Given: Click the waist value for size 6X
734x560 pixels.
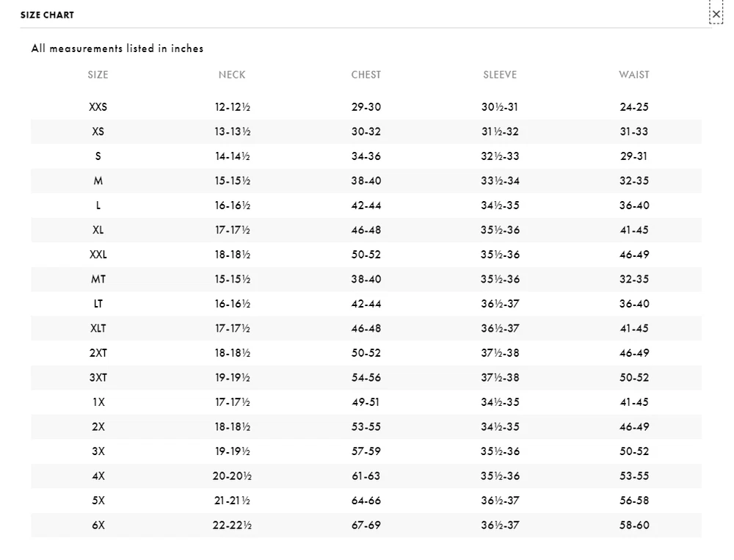Looking at the screenshot, I should [x=634, y=526].
